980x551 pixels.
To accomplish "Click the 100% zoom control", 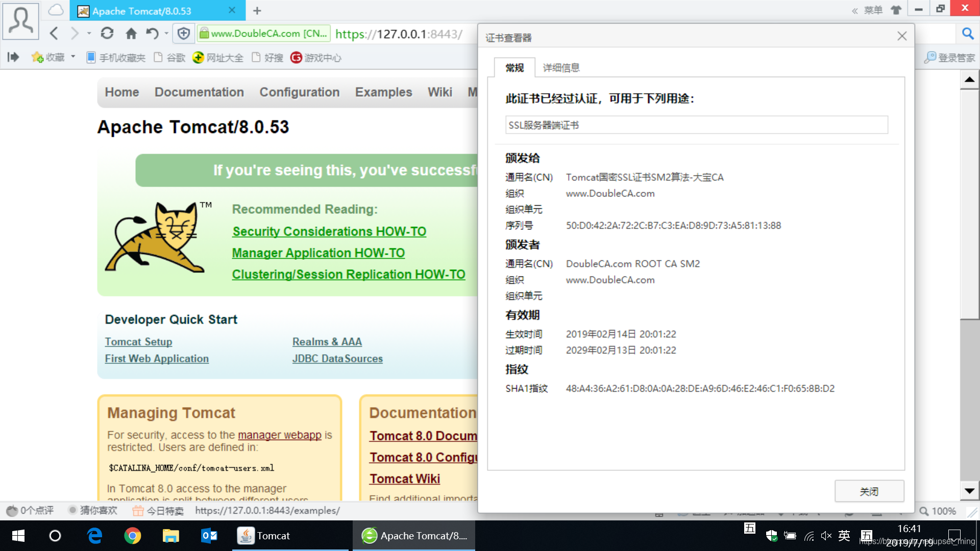I will pos(938,511).
